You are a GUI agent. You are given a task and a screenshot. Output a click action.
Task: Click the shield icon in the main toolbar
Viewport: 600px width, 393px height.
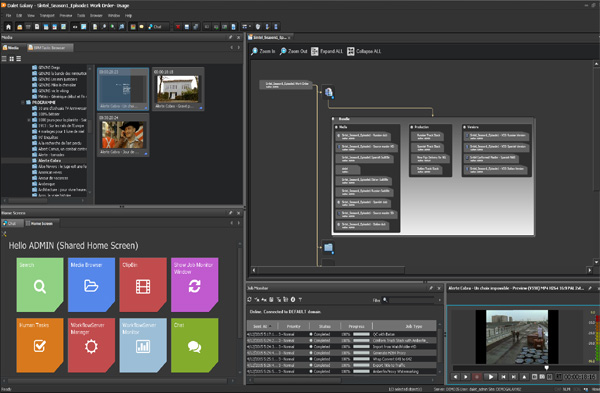tap(258, 27)
